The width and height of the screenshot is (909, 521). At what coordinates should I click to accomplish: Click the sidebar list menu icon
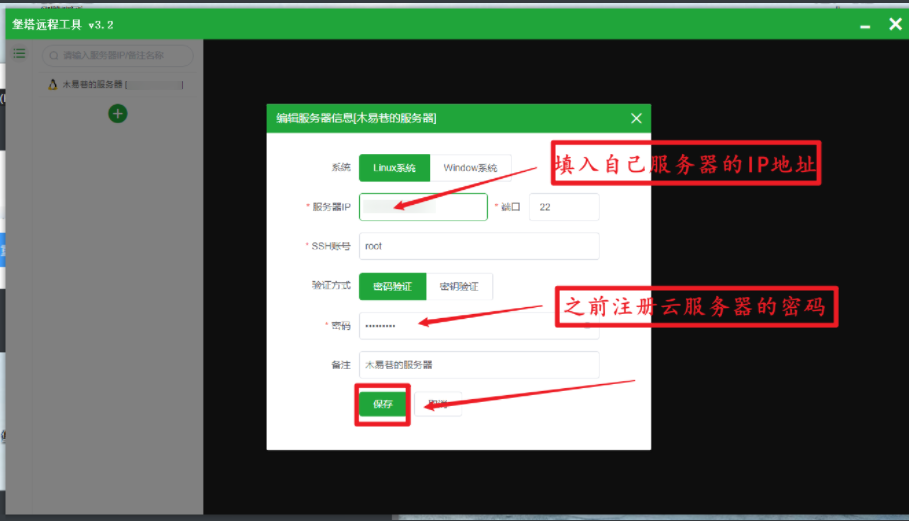coord(19,54)
